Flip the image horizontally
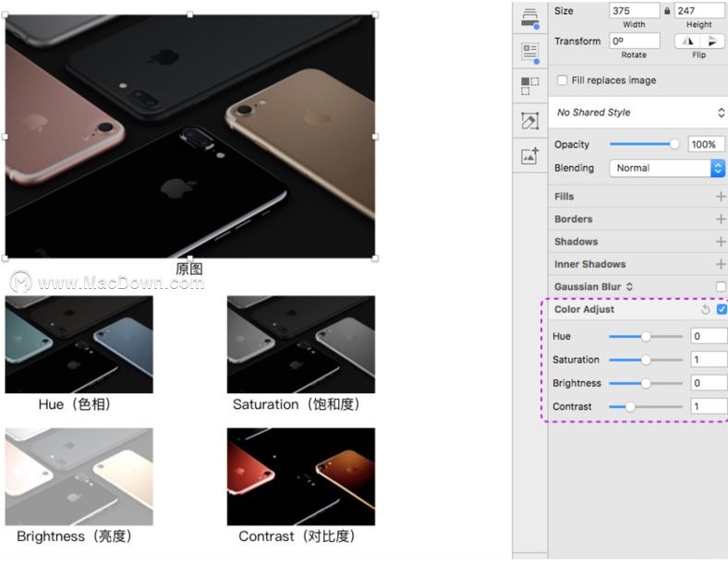 tap(686, 42)
